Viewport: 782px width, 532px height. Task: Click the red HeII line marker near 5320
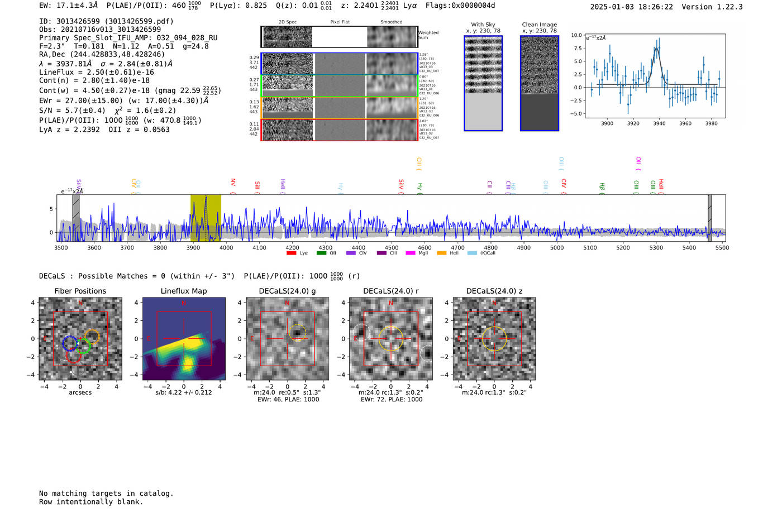pos(661,185)
